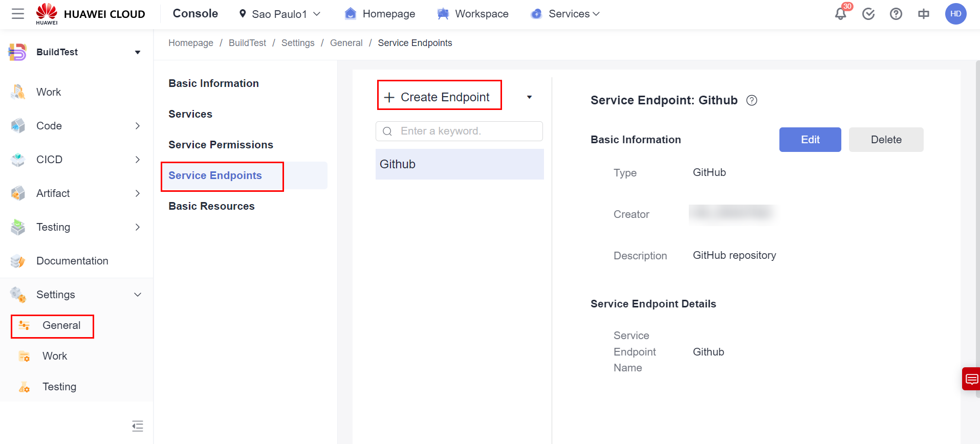Click help icon beside Service Endpoint title

751,100
